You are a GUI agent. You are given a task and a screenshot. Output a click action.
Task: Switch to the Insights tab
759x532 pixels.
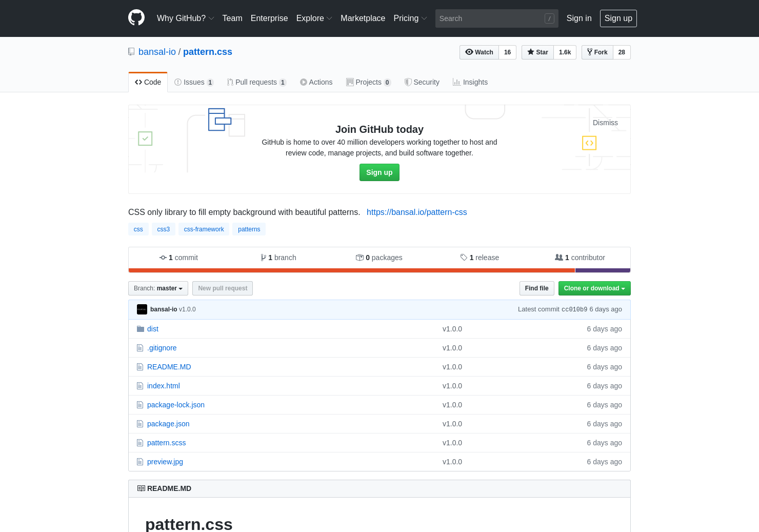click(x=470, y=82)
